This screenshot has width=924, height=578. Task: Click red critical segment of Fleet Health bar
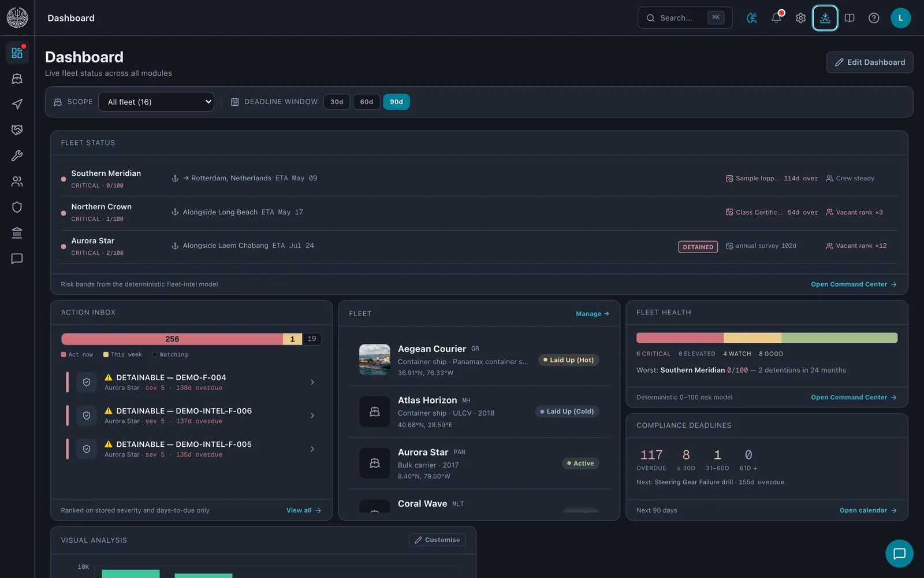click(680, 338)
